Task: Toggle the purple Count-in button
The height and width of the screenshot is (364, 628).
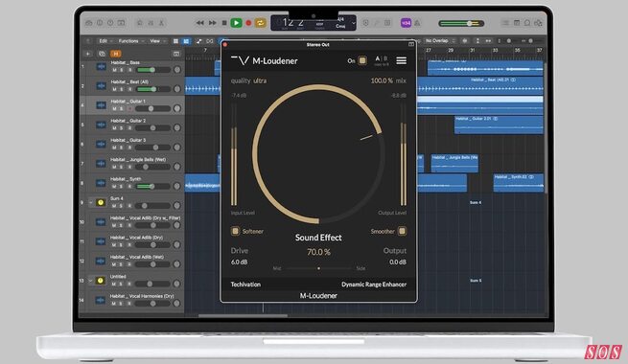Action: click(x=406, y=23)
